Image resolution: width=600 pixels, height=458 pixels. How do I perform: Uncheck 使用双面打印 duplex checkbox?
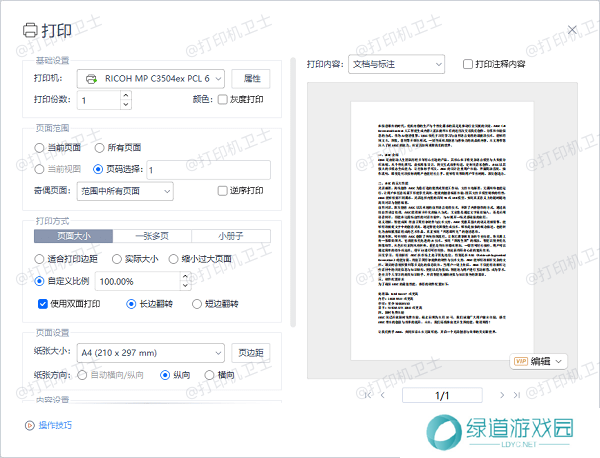(x=42, y=304)
